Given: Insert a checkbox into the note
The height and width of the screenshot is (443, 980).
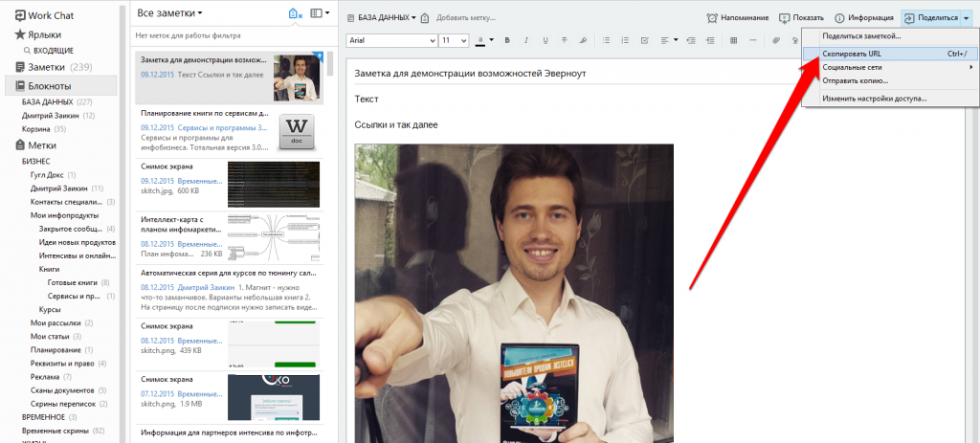Looking at the screenshot, I should [x=644, y=40].
